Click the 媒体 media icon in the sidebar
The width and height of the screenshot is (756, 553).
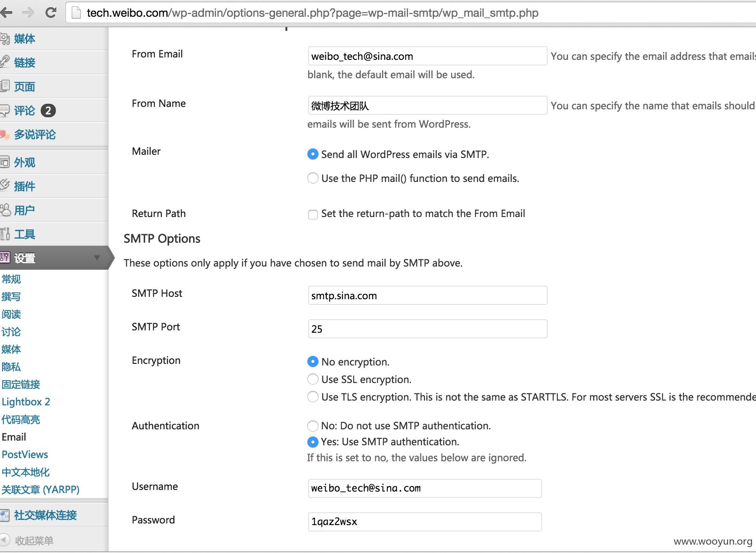(4, 39)
